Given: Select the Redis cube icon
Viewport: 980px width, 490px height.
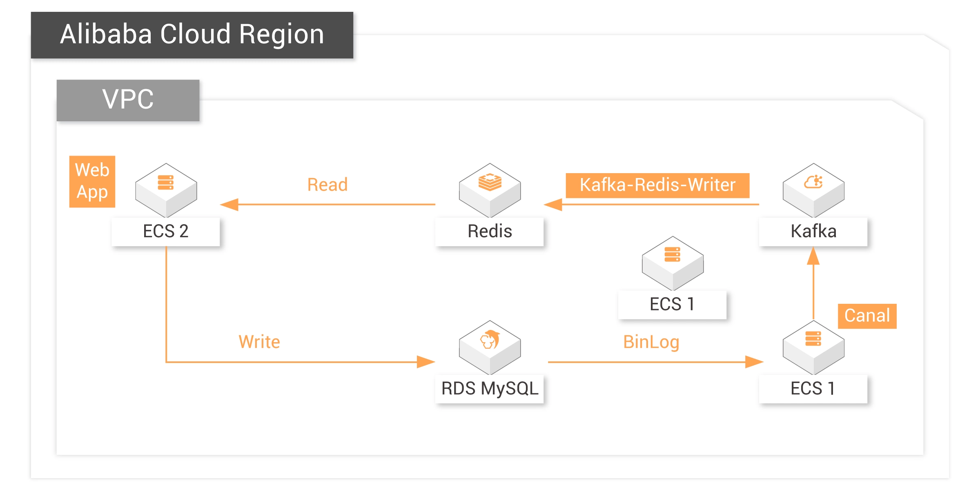Looking at the screenshot, I should click(490, 189).
